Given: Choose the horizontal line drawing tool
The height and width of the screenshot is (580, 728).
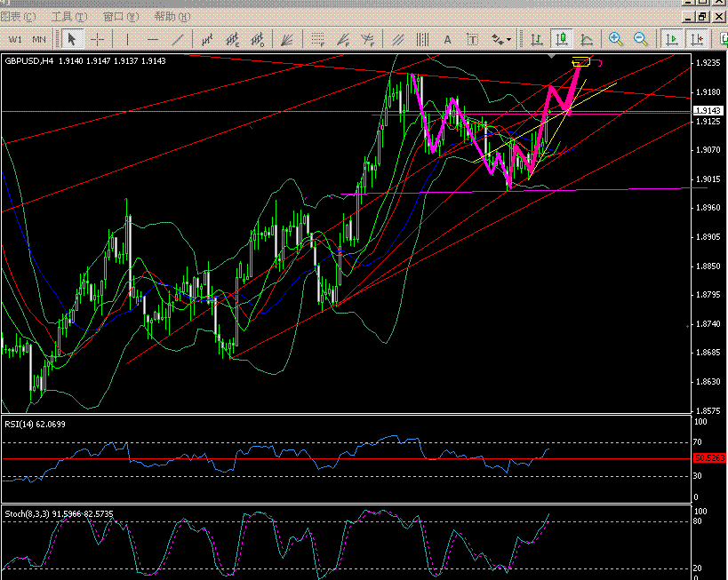Looking at the screenshot, I should click(153, 39).
